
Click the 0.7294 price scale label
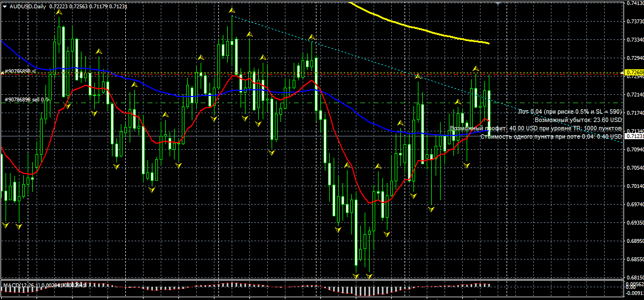tap(635, 58)
